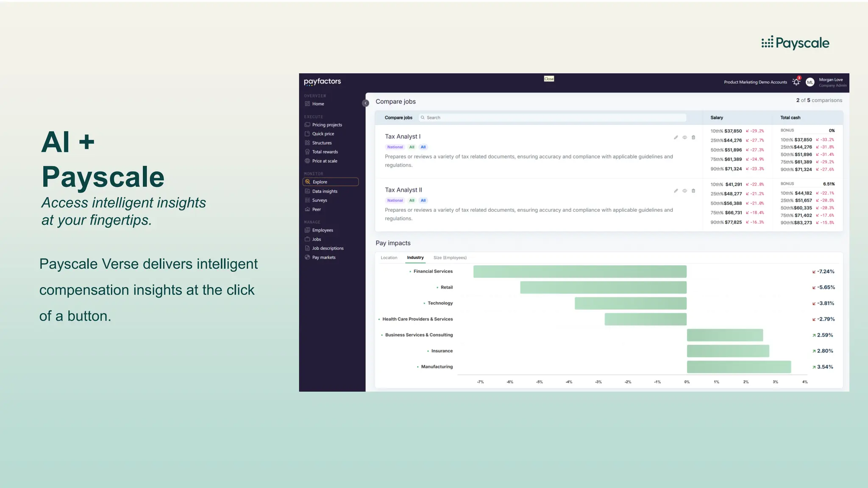The image size is (868, 488).
Task: Toggle visibility of Tax Analyst I
Action: click(684, 137)
